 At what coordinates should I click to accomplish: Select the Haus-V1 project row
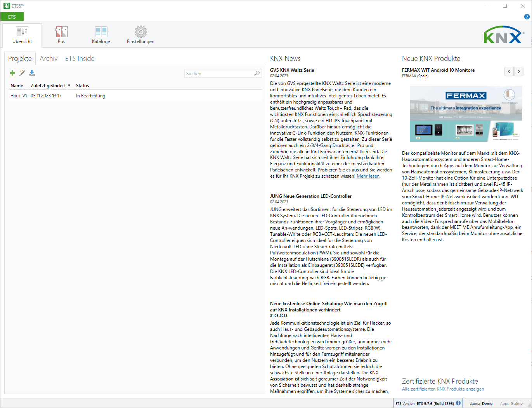(x=135, y=96)
